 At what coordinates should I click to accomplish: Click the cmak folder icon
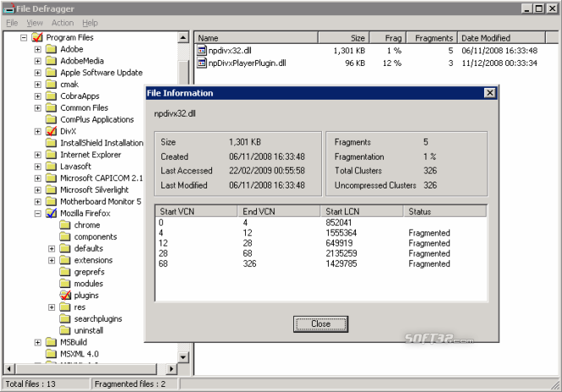(x=52, y=84)
